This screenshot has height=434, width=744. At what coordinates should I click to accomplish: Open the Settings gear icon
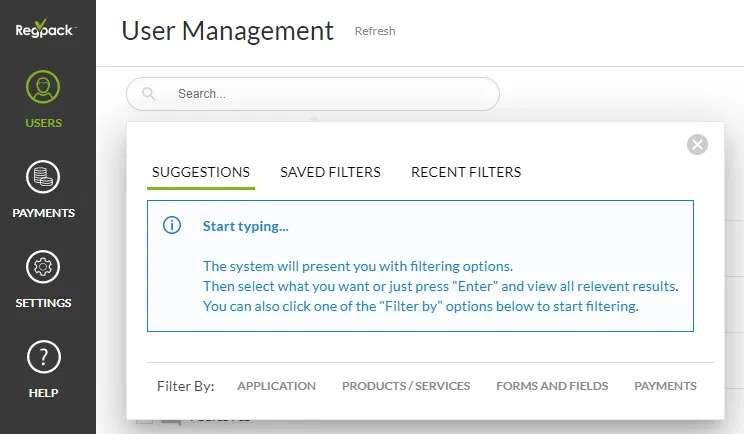43,267
